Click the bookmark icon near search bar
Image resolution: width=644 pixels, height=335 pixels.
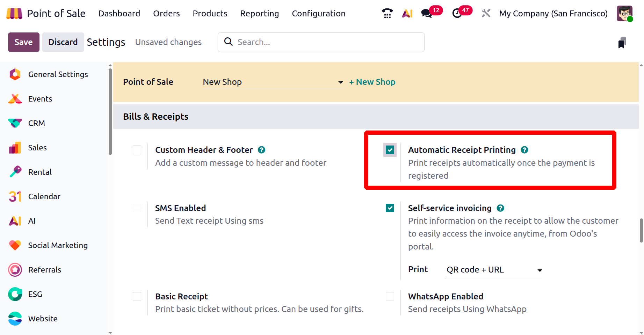[622, 43]
